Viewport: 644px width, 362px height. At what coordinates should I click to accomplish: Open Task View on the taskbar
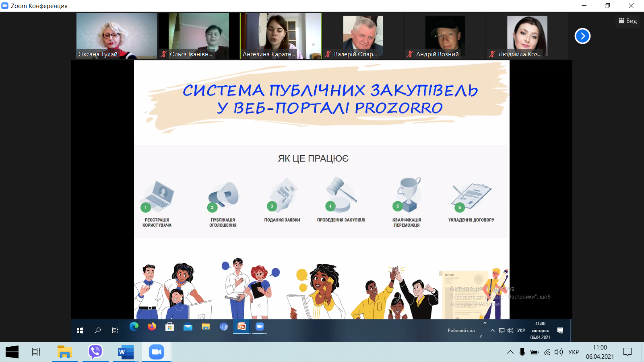coord(36,352)
